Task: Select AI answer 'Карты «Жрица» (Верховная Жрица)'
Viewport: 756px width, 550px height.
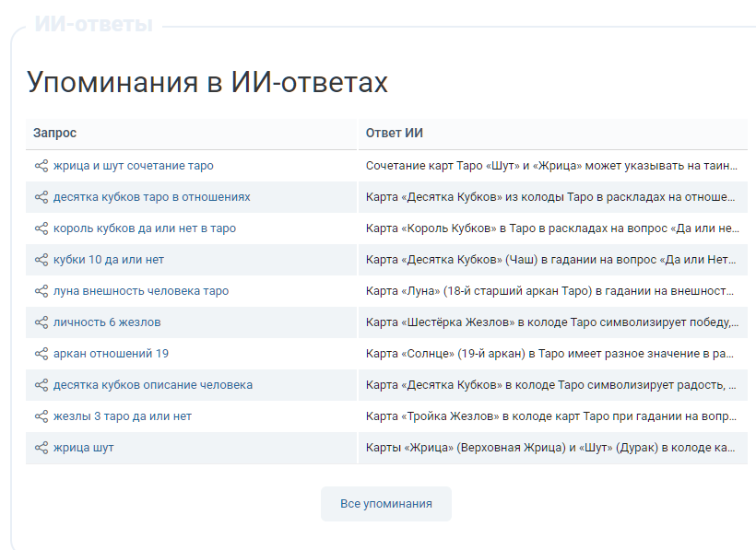Action: (x=550, y=448)
